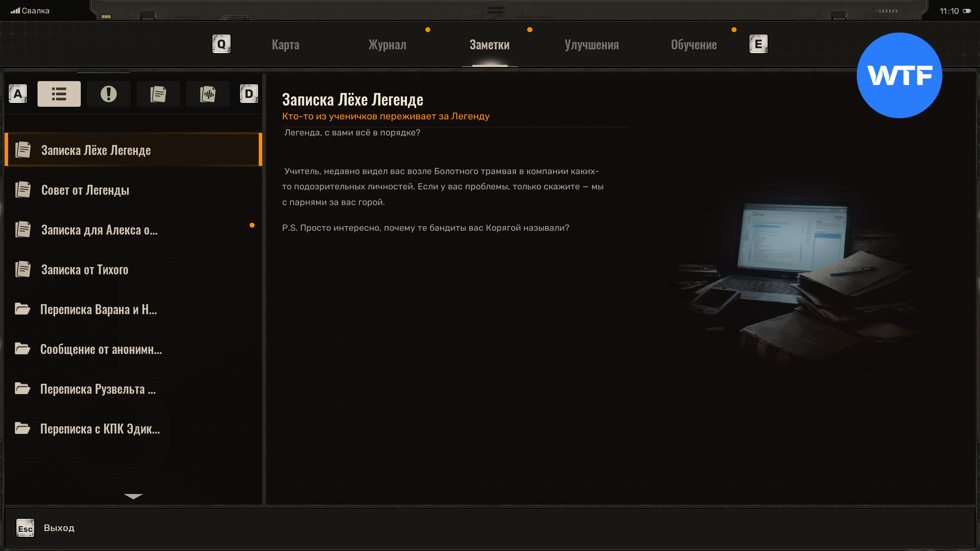Image resolution: width=980 pixels, height=551 pixels.
Task: Expand the Переписка Рузвельта folder
Action: 98,389
